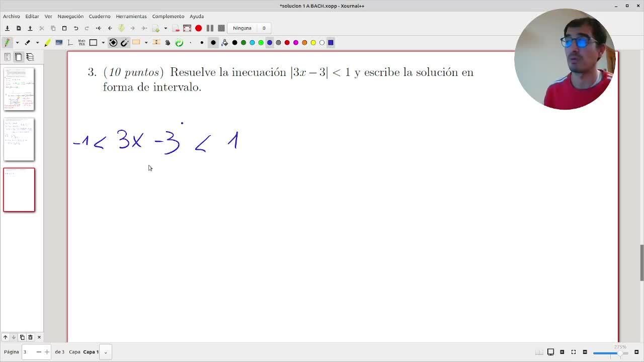The width and height of the screenshot is (644, 362).
Task: Choose the Insert Image tool
Action: [59, 43]
